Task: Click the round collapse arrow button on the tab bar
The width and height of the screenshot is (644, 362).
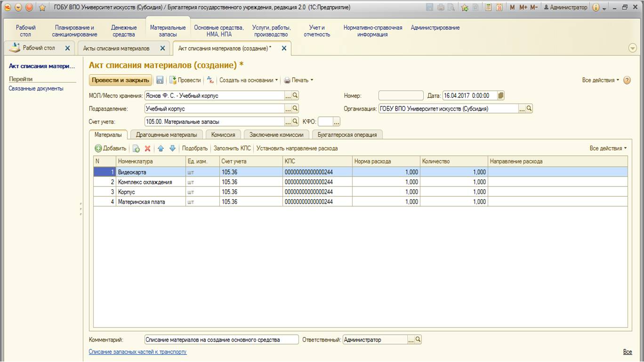Action: (633, 48)
